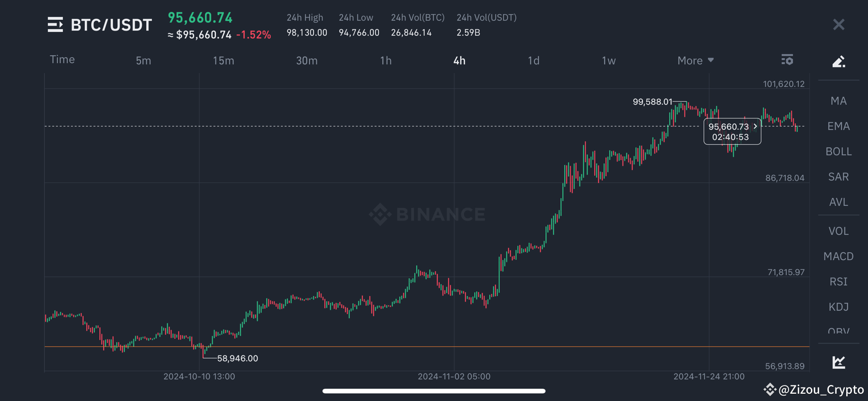
Task: Toggle the VOL indicator panel
Action: coord(838,231)
